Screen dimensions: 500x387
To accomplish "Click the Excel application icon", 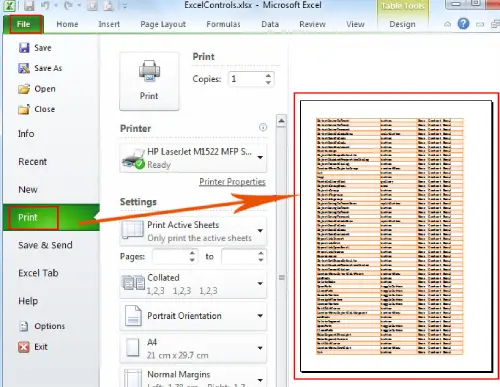I will tap(9, 6).
